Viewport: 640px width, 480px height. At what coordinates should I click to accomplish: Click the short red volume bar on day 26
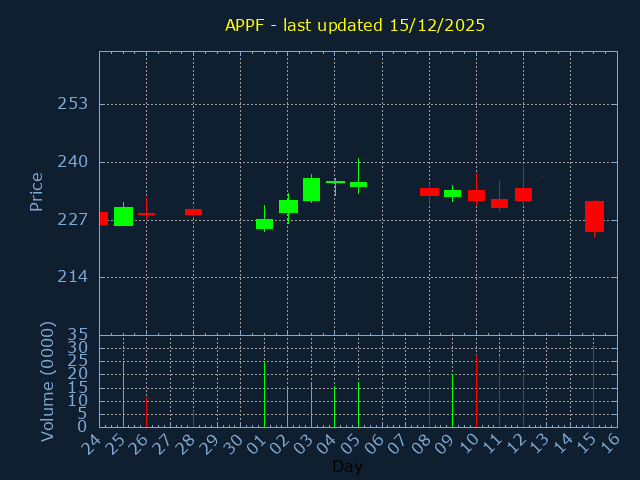point(146,412)
